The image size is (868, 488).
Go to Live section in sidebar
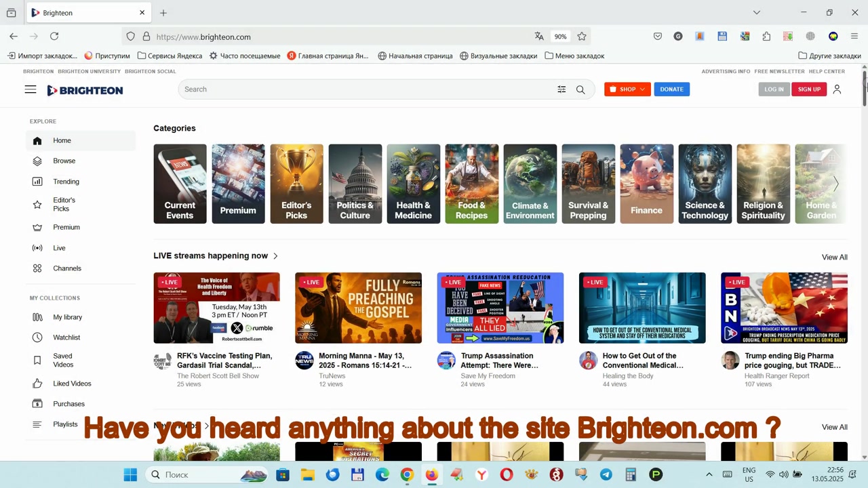tap(59, 248)
